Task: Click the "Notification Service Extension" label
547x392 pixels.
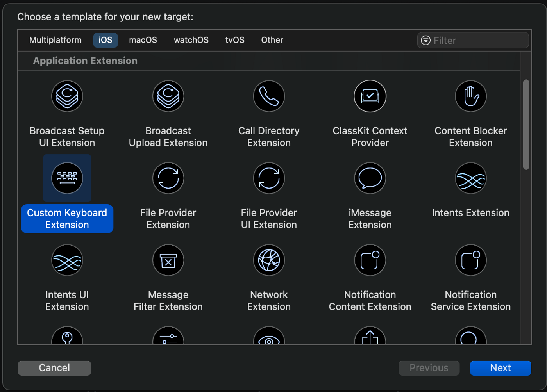Action: click(471, 301)
